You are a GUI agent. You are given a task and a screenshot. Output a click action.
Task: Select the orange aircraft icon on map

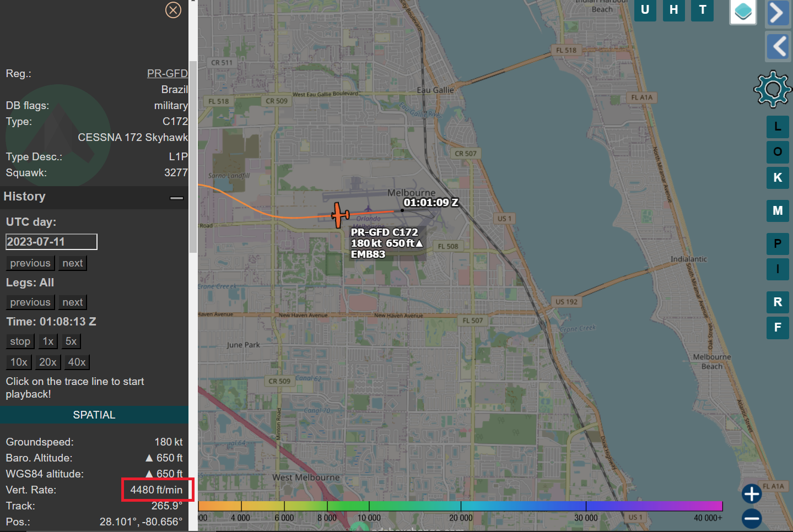click(339, 215)
